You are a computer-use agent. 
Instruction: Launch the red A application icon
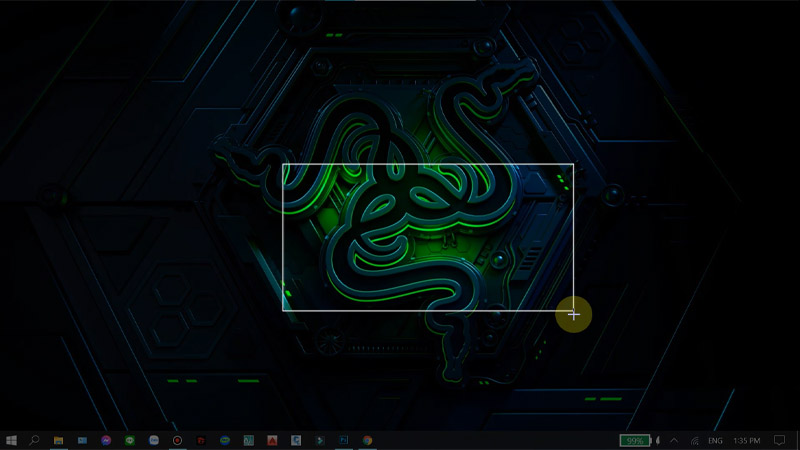[272, 440]
